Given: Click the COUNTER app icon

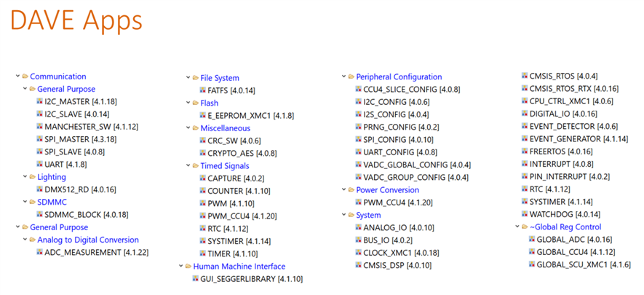Looking at the screenshot, I should pyautogui.click(x=202, y=191).
